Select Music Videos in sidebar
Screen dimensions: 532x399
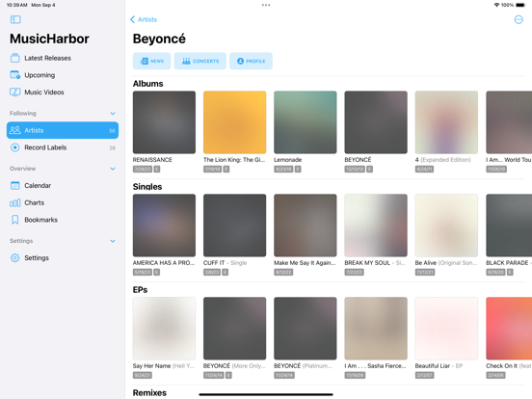tap(63, 92)
